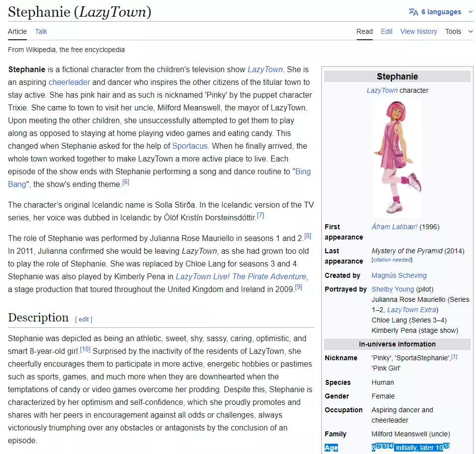Click the Kimberly Pena (stage show) text
Screen dimensions: 476x454
point(415,331)
